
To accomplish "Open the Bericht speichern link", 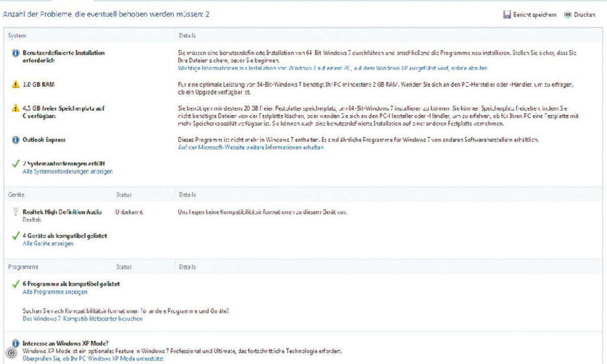I will pos(535,15).
